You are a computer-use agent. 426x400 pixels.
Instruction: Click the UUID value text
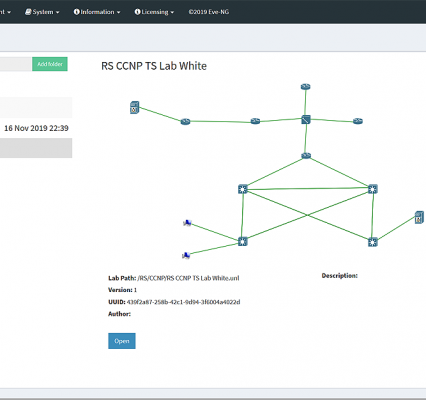tap(183, 302)
